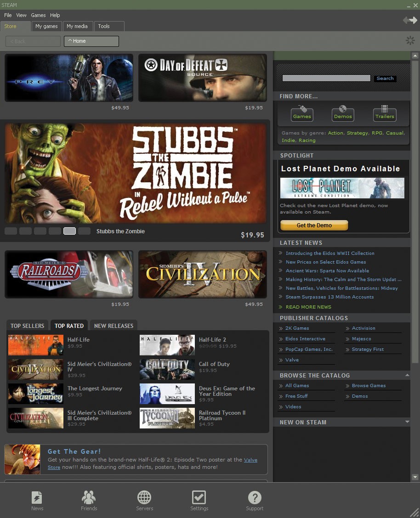The height and width of the screenshot is (518, 420).
Task: Select the highlighted fifth carousel indicator
Action: click(x=69, y=231)
